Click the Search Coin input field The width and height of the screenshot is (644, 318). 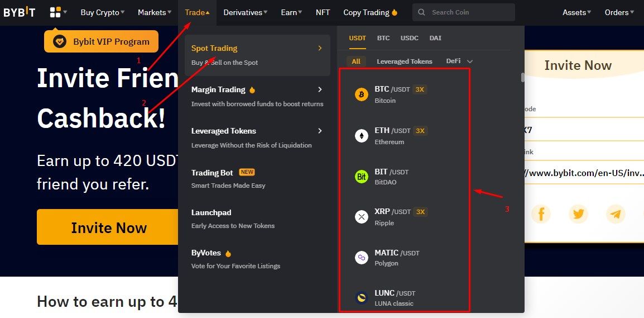click(464, 12)
